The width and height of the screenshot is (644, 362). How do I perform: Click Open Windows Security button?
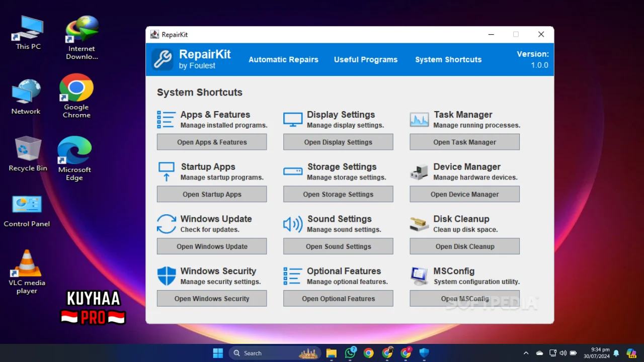212,299
